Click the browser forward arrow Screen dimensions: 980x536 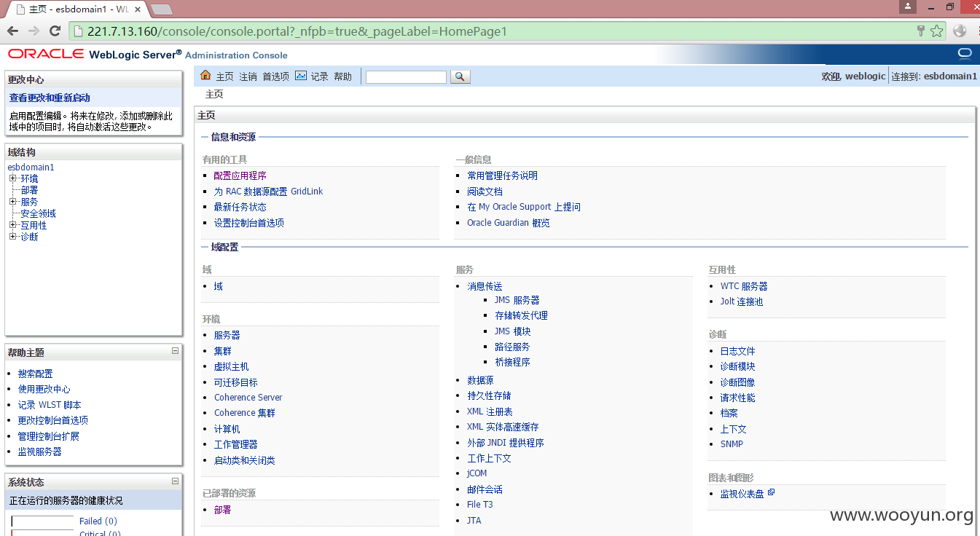(x=34, y=31)
